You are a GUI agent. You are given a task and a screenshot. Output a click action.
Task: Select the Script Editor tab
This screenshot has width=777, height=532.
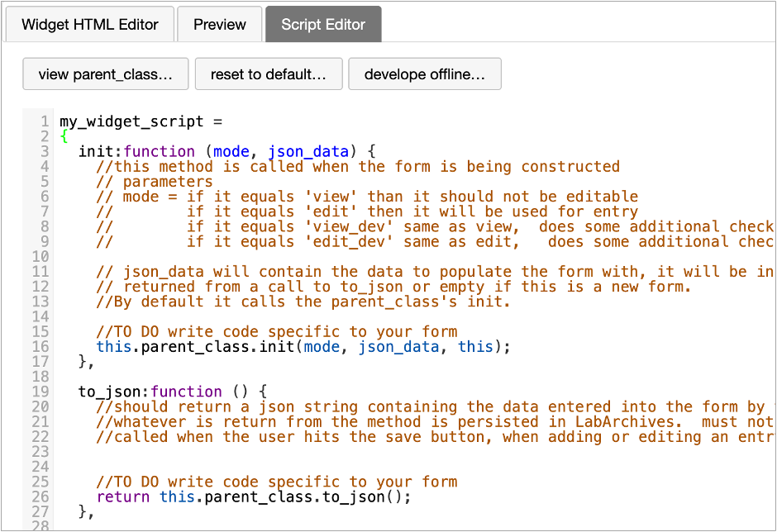pyautogui.click(x=322, y=24)
